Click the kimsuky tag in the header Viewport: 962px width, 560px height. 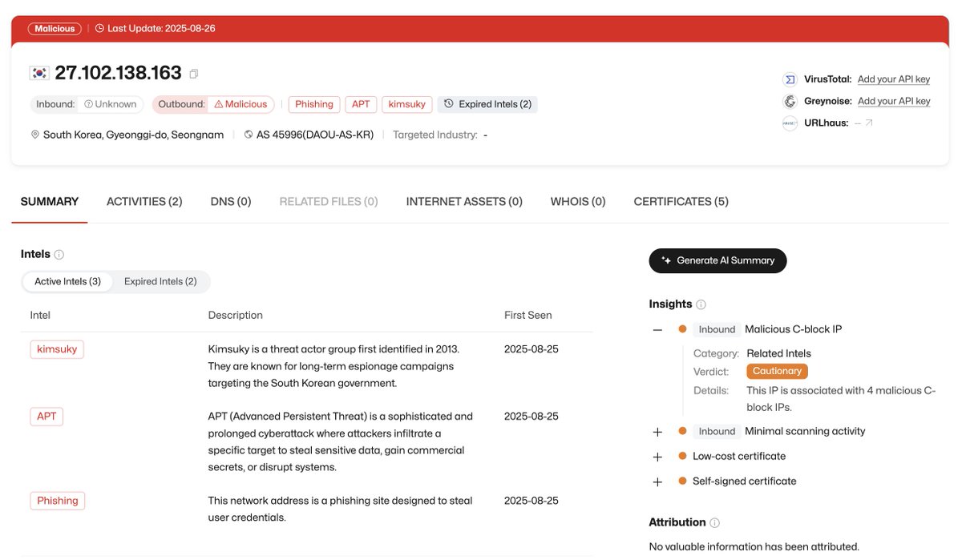point(407,104)
